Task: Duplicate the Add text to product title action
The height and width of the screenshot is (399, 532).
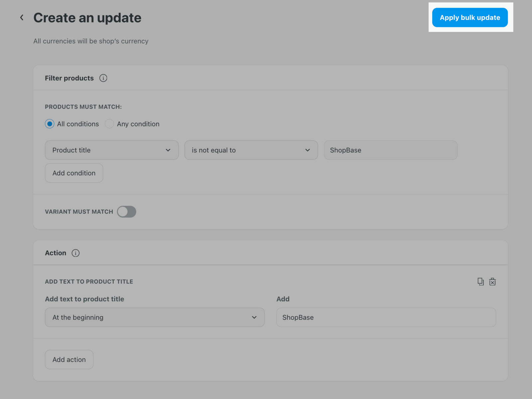Action: pos(480,282)
